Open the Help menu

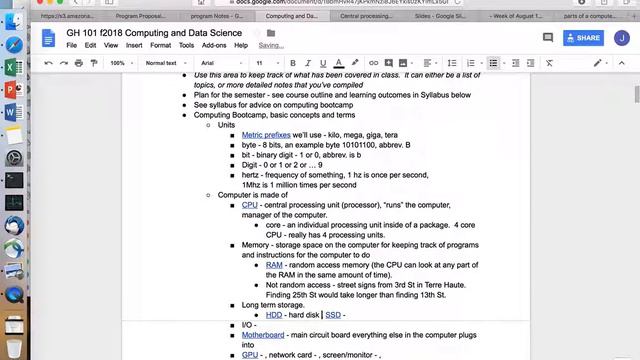click(x=241, y=45)
